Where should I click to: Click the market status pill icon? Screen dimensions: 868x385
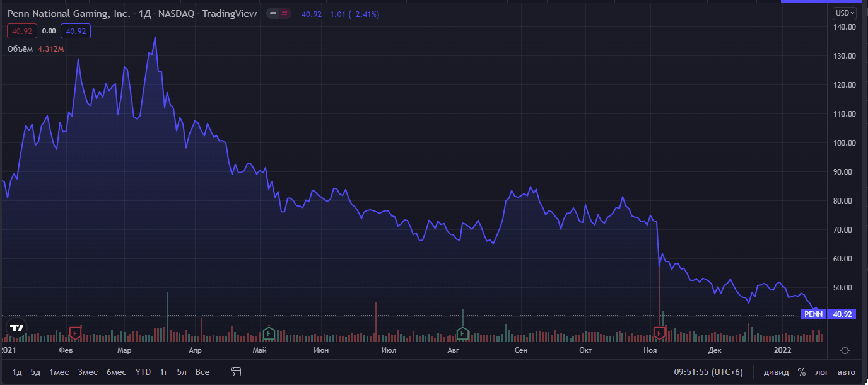point(278,13)
